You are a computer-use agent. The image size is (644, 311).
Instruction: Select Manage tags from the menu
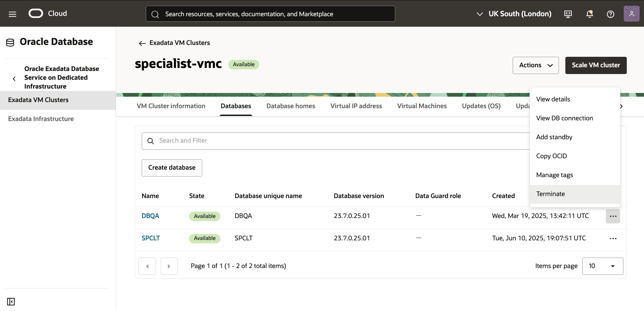click(575, 175)
